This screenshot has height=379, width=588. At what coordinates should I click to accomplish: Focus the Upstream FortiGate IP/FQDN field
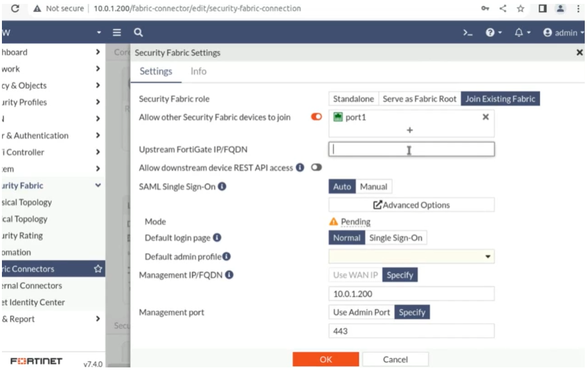click(x=411, y=149)
